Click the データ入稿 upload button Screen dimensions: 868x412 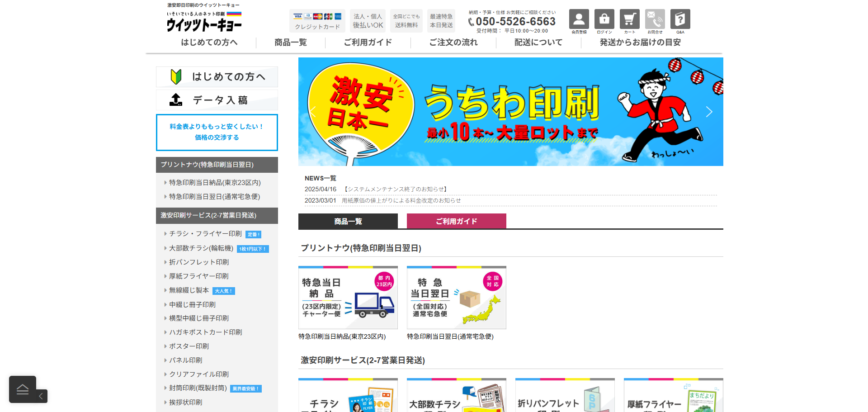click(x=217, y=100)
